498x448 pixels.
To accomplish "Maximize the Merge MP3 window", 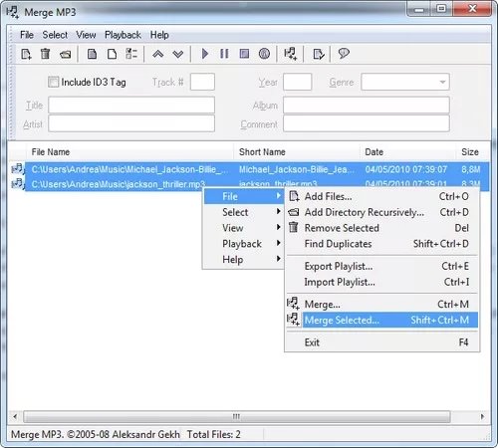I will point(441,9).
